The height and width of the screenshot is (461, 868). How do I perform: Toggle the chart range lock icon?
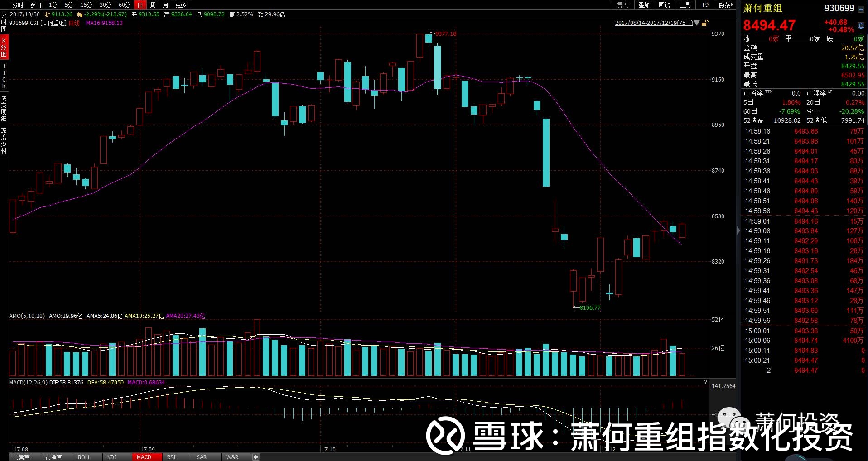pyautogui.click(x=704, y=23)
